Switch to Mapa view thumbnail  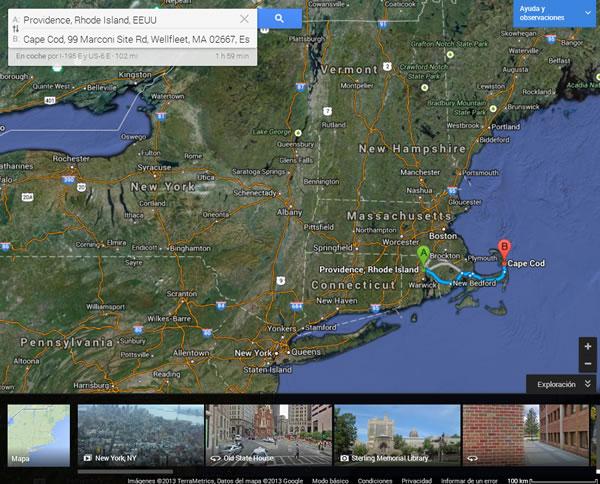(x=39, y=435)
